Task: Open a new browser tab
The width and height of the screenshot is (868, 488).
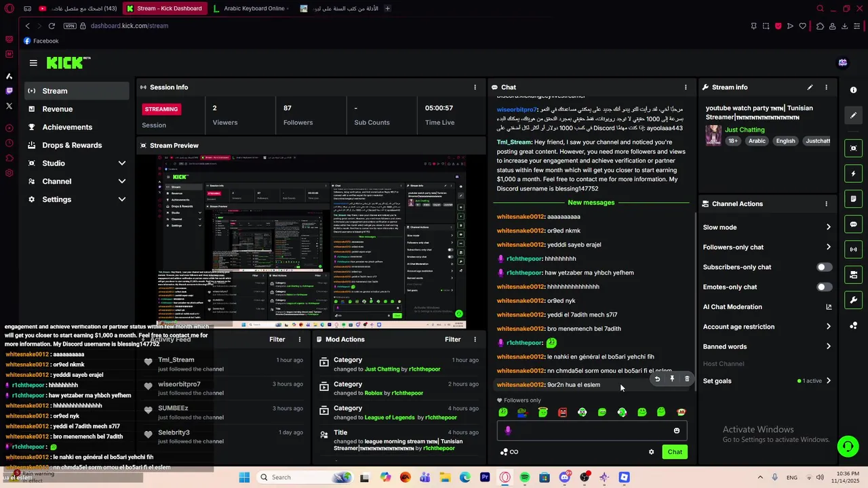Action: pyautogui.click(x=387, y=9)
